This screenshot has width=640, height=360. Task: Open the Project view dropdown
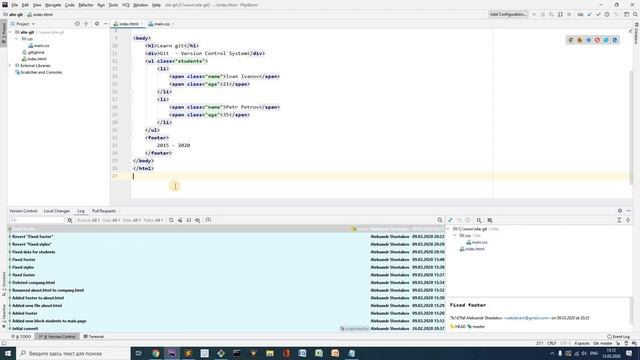point(23,24)
